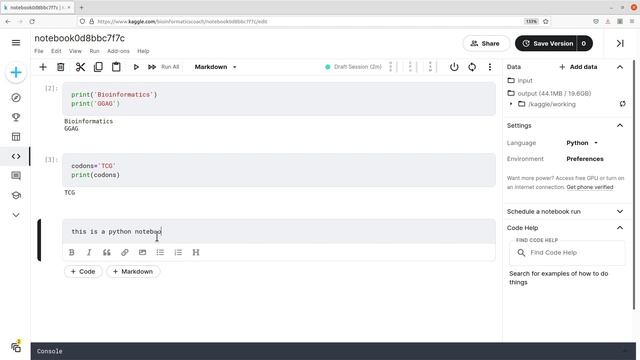This screenshot has width=640, height=360.
Task: Open the Datasets table sidebar icon
Action: 16,137
